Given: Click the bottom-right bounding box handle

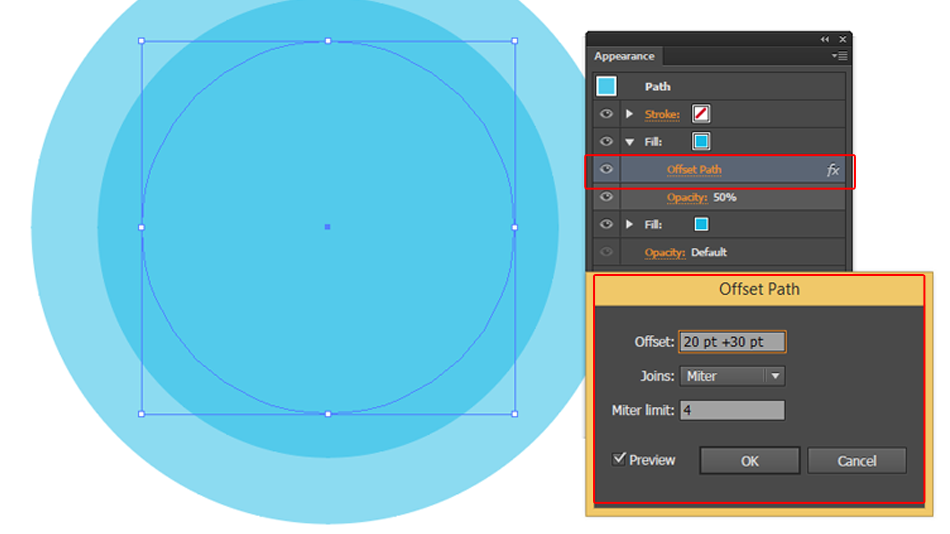Looking at the screenshot, I should pos(514,414).
